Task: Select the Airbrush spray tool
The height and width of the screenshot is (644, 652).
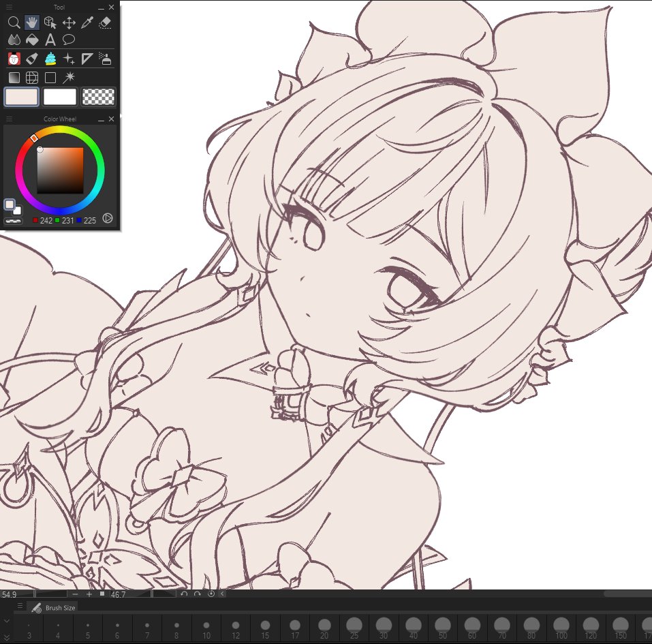Action: click(x=105, y=59)
